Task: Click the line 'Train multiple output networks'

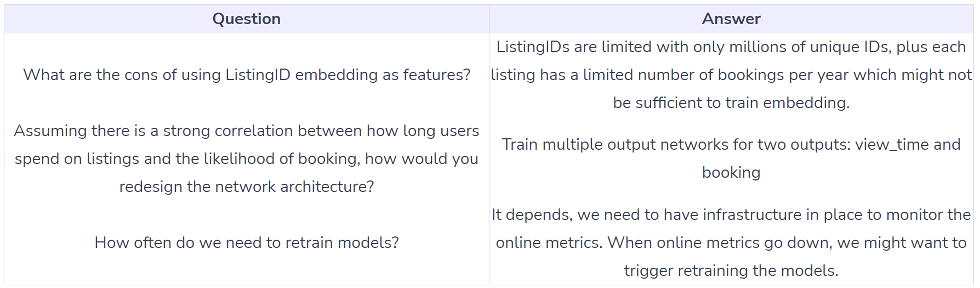Action: pos(731,144)
